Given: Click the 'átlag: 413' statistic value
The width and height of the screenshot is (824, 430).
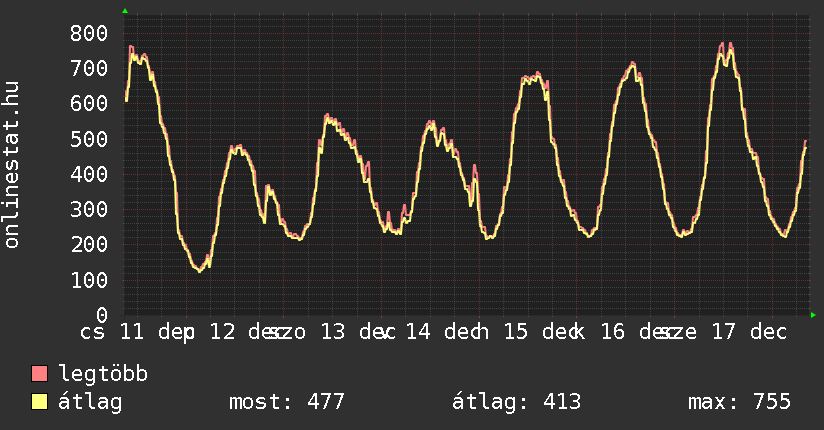Looking at the screenshot, I should 516,403.
